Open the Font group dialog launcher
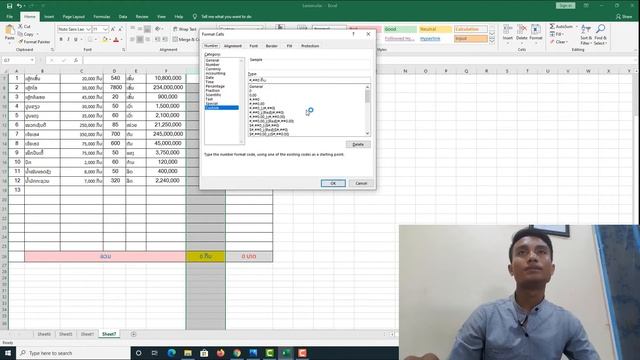This screenshot has width=640, height=360. pos(124,50)
